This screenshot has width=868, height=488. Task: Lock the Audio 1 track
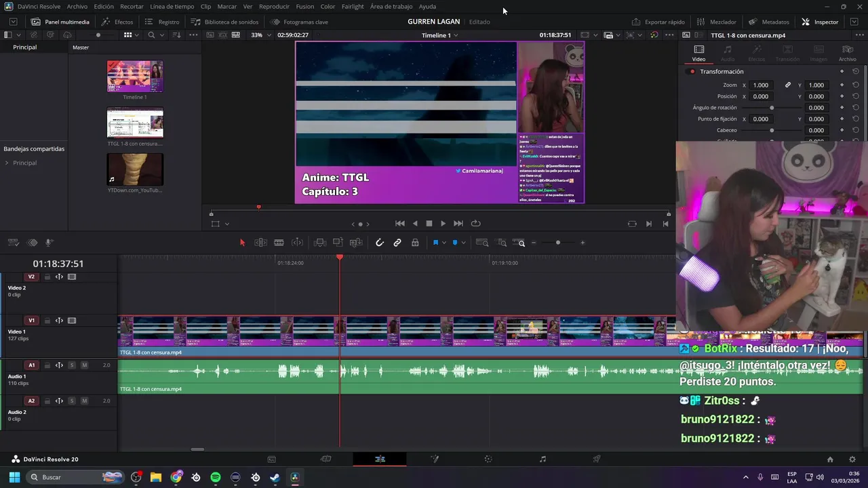click(x=47, y=365)
